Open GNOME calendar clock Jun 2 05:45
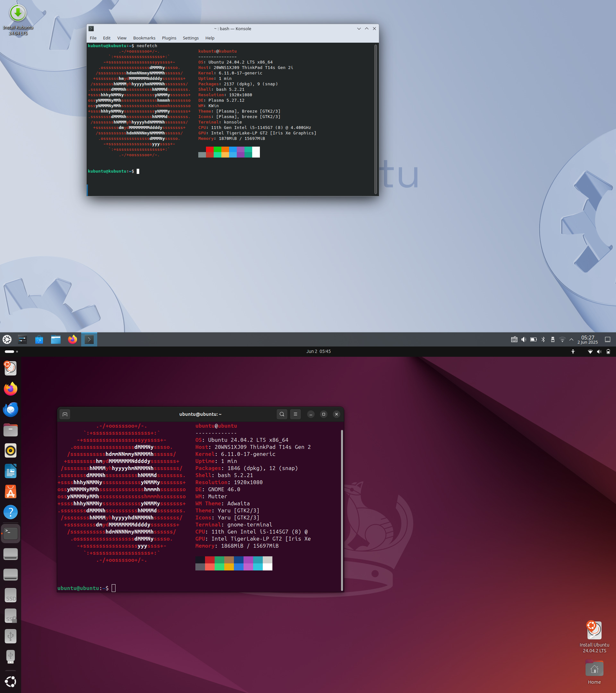The height and width of the screenshot is (693, 616). point(318,351)
